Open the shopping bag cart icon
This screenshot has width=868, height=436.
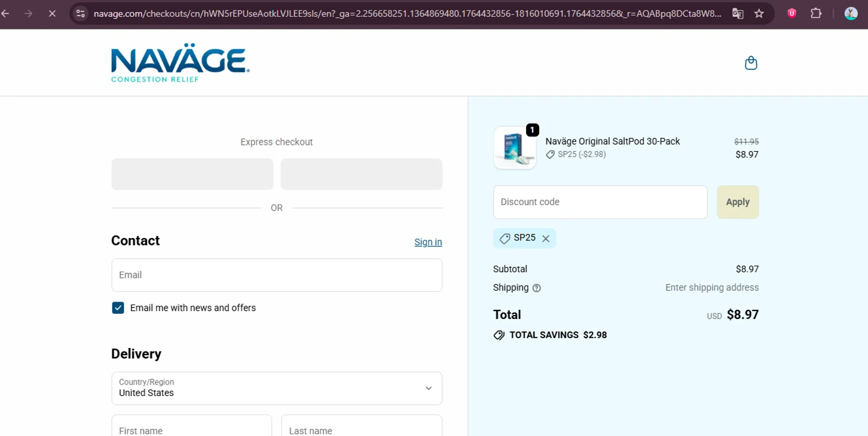point(751,63)
